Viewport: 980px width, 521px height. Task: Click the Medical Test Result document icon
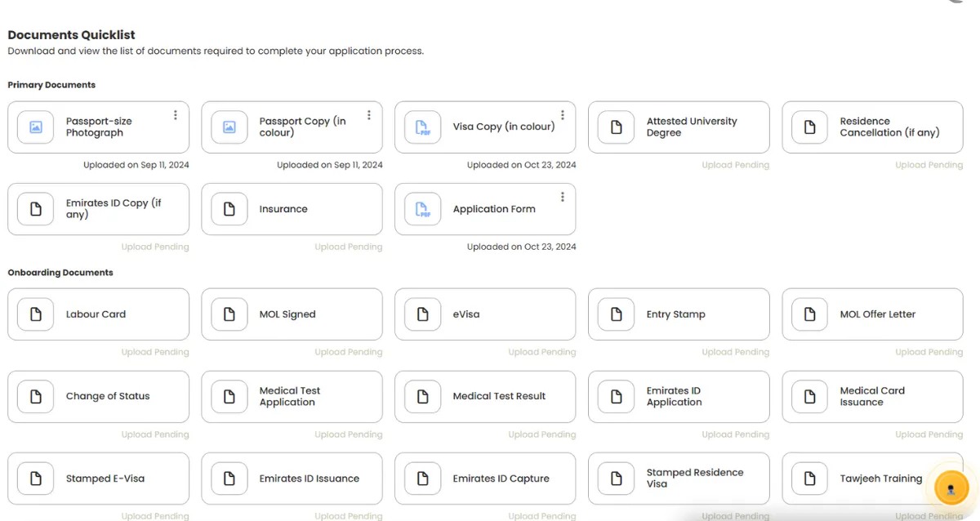422,396
